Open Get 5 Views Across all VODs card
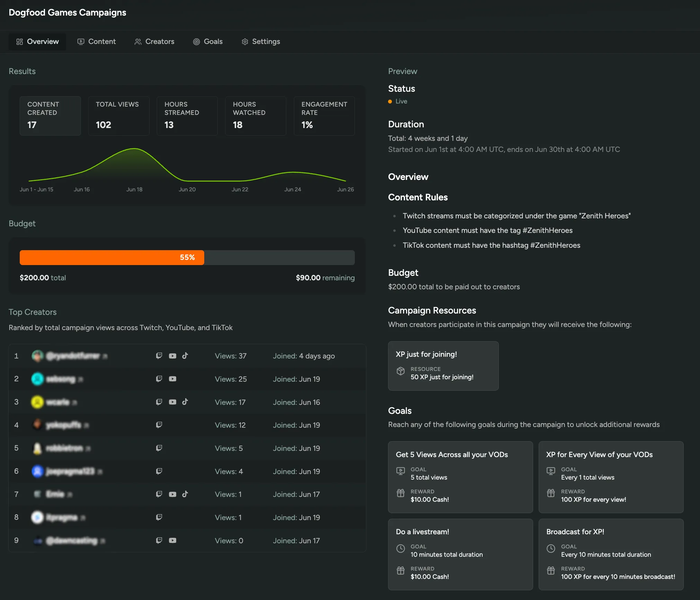The height and width of the screenshot is (600, 700). click(460, 477)
